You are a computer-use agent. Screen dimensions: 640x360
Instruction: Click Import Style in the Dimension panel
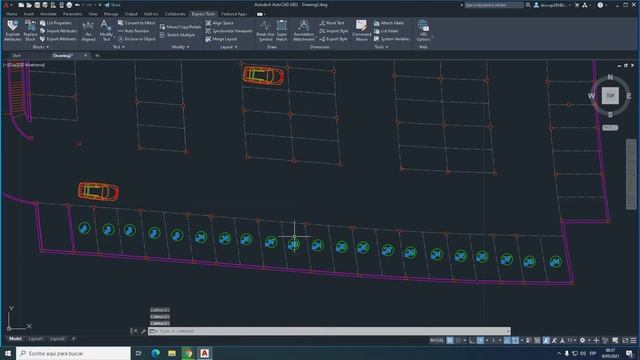pos(334,31)
